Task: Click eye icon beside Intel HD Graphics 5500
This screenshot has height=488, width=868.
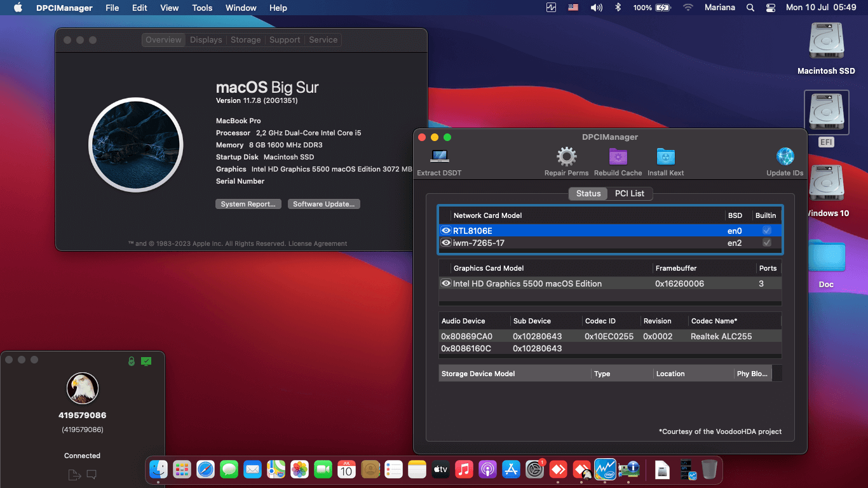Action: click(x=446, y=283)
